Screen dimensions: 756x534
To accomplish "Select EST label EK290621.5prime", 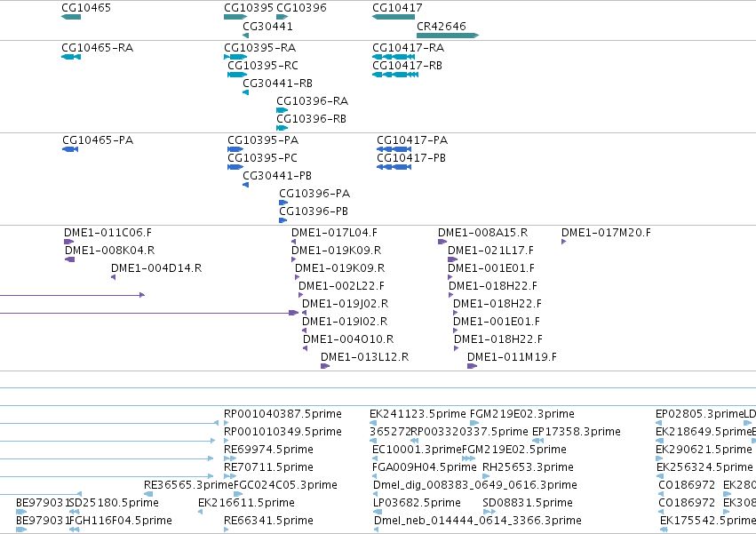I will click(x=704, y=450).
